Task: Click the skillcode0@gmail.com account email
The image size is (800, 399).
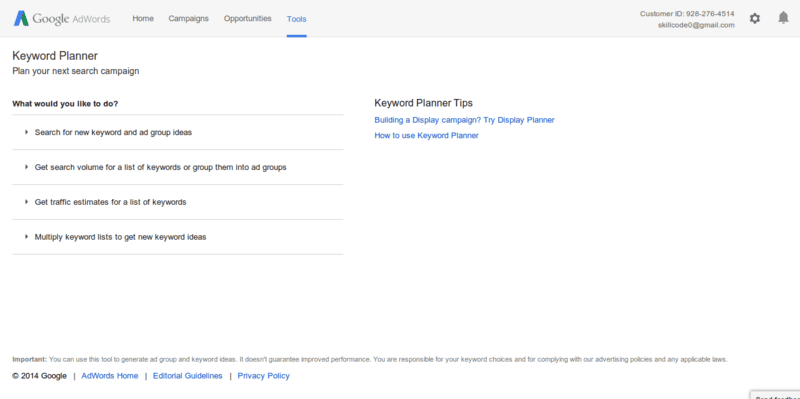Action: (x=696, y=25)
